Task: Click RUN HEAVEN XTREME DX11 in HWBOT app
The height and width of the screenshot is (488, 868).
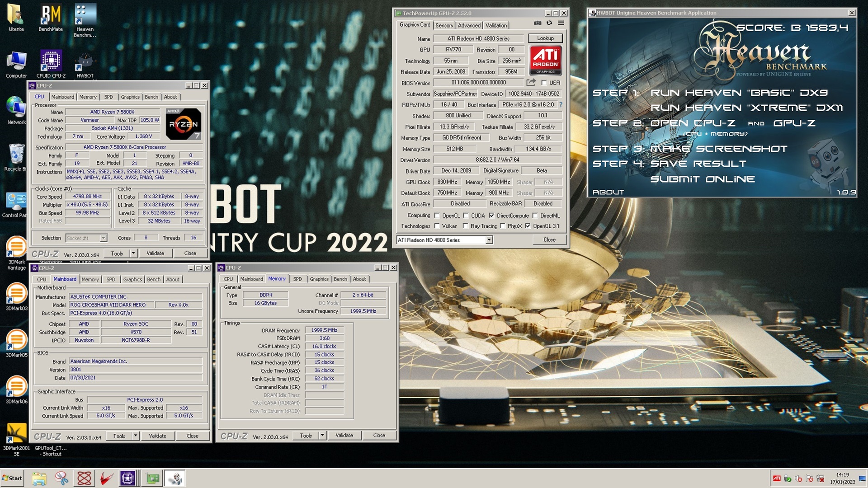Action: point(746,108)
